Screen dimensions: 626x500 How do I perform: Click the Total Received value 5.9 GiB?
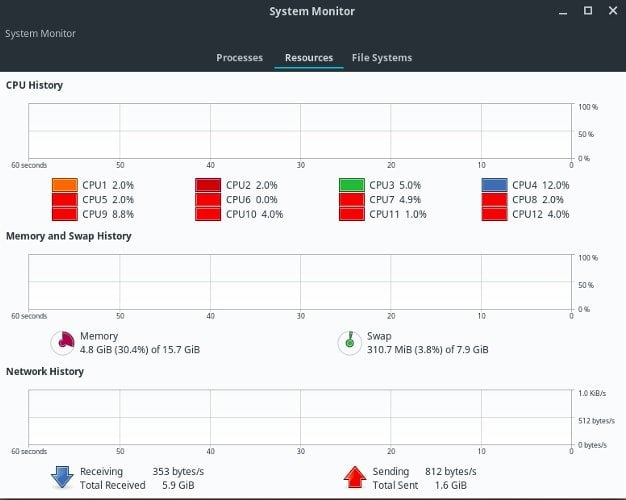click(x=178, y=485)
